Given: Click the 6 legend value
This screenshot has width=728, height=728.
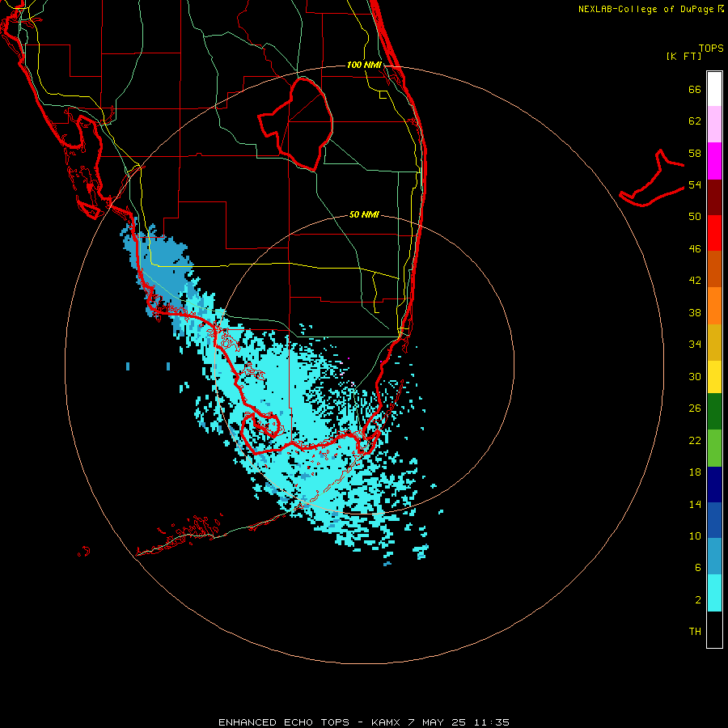Looking at the screenshot, I should [698, 568].
